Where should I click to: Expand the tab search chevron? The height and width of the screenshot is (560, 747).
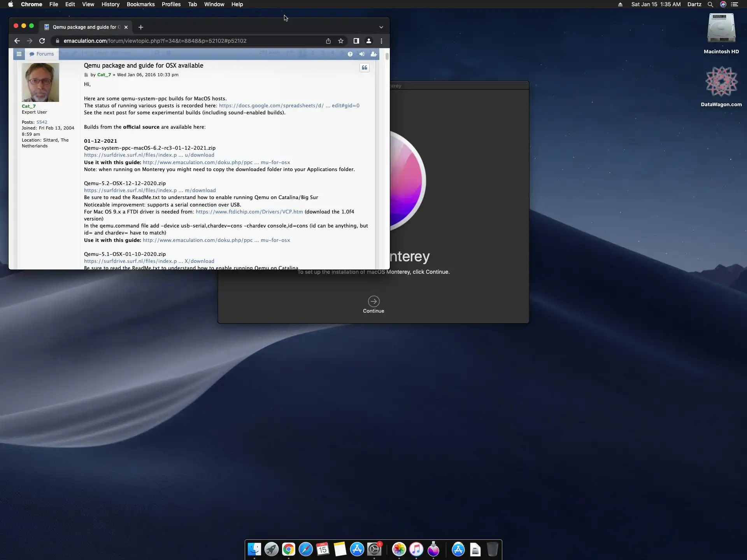[381, 27]
